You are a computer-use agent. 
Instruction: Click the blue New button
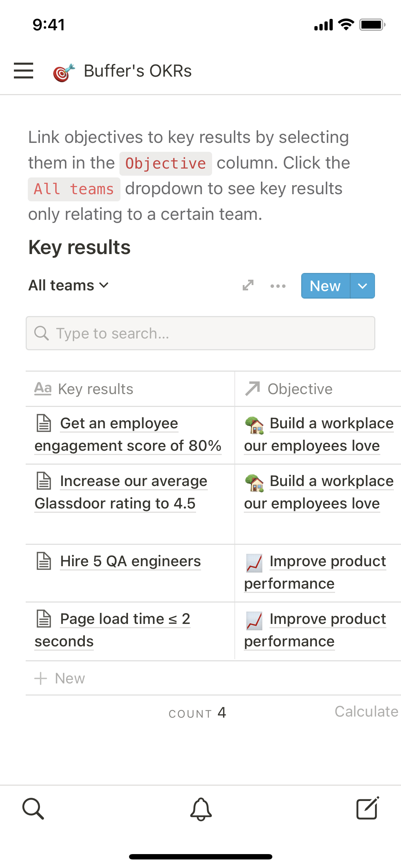325,286
